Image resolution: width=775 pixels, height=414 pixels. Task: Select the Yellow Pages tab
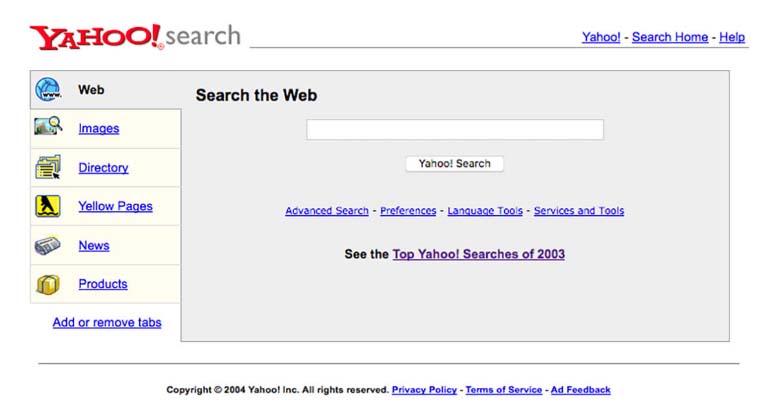115,206
